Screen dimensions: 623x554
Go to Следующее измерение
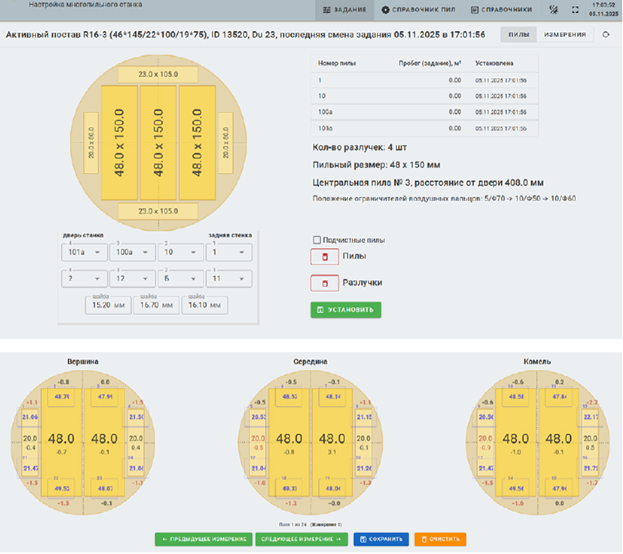302,539
